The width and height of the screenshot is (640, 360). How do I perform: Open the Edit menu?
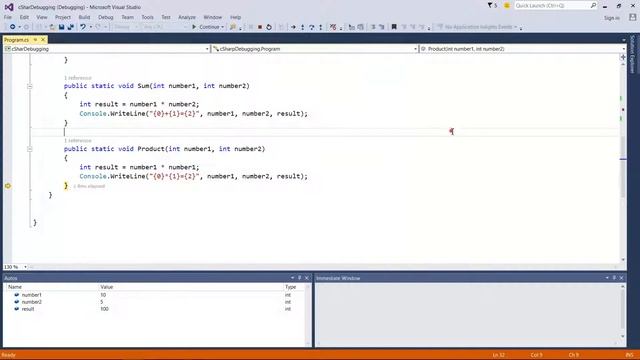[x=24, y=17]
